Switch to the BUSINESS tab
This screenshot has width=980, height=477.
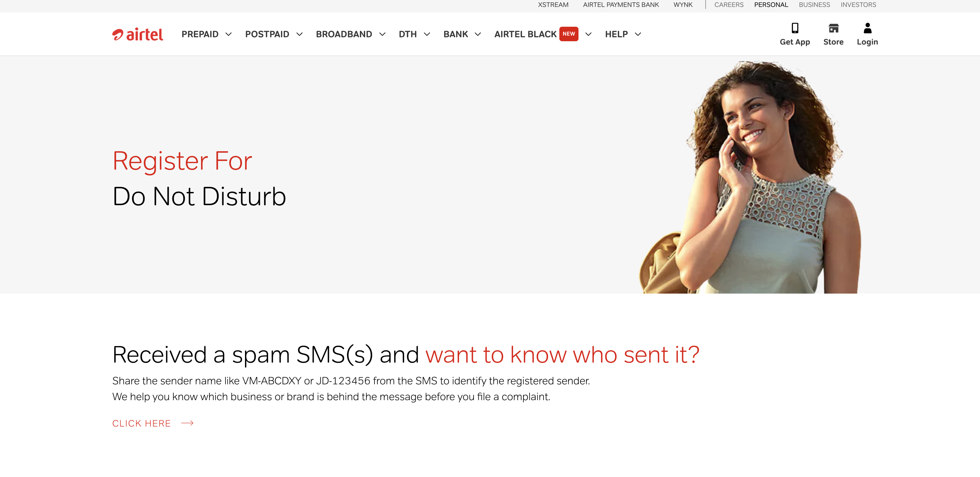pyautogui.click(x=814, y=5)
